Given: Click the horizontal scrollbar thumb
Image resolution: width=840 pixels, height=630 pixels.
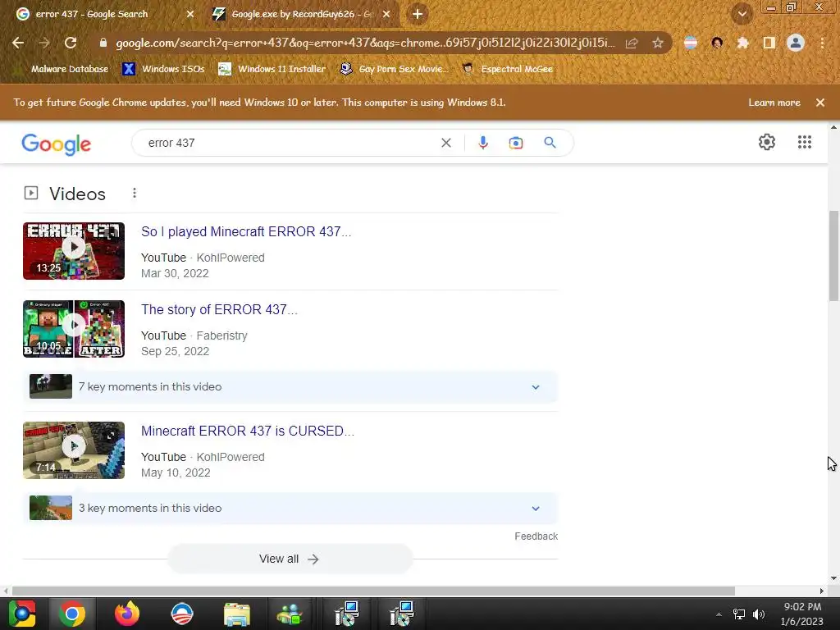Looking at the screenshot, I should [x=373, y=591].
